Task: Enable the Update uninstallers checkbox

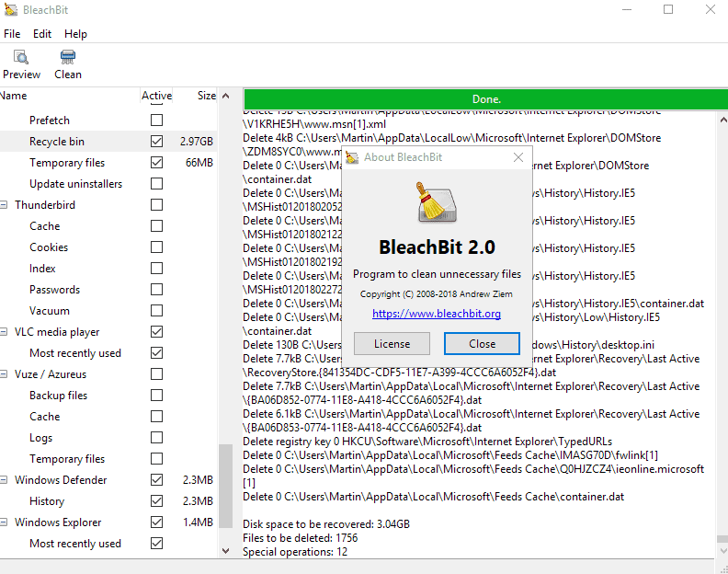Action: 156,184
